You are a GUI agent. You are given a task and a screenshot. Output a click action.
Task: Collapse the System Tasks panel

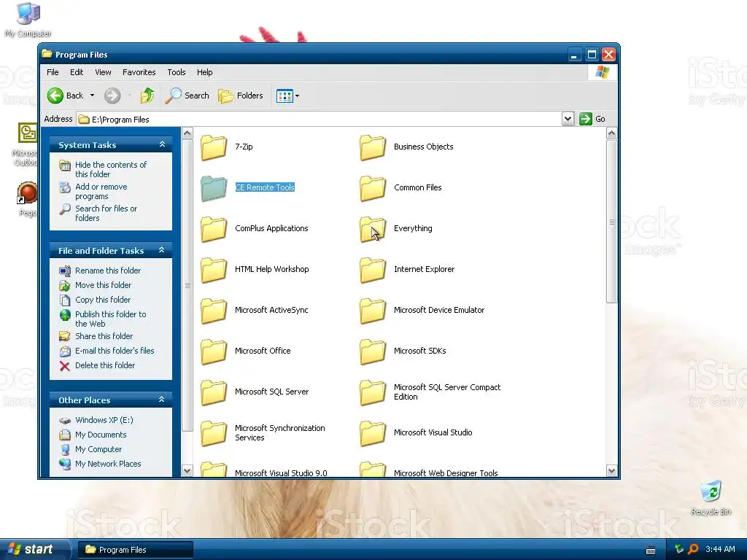pos(162,144)
